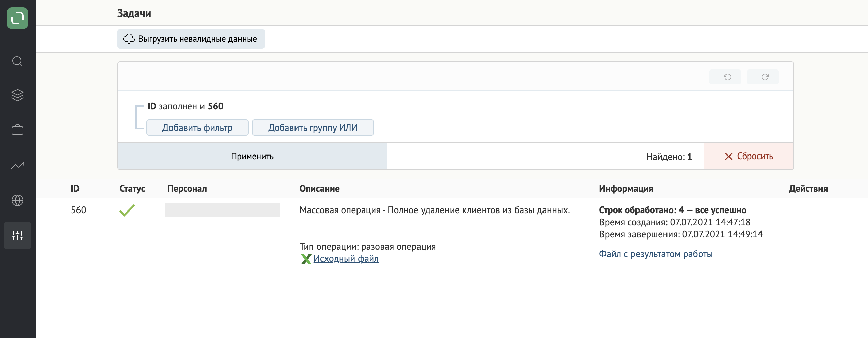Open the Исходный файл link

coord(346,259)
